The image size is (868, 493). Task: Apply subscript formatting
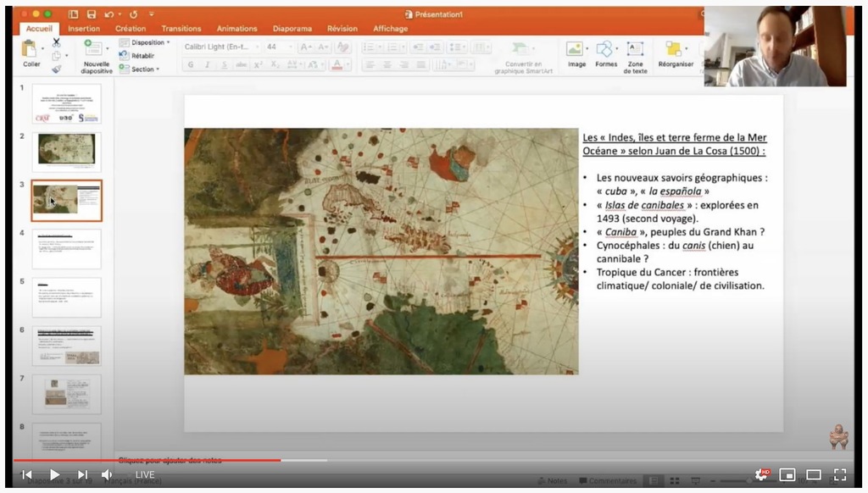[275, 64]
